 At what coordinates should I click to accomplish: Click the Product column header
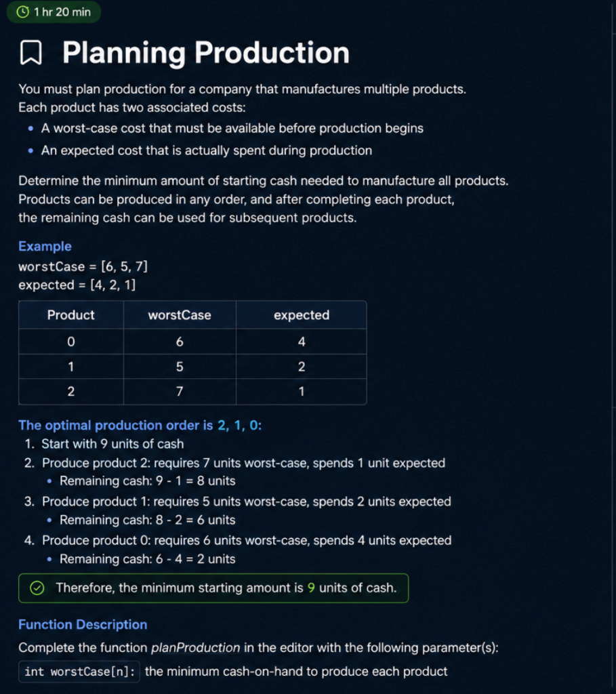(70, 314)
